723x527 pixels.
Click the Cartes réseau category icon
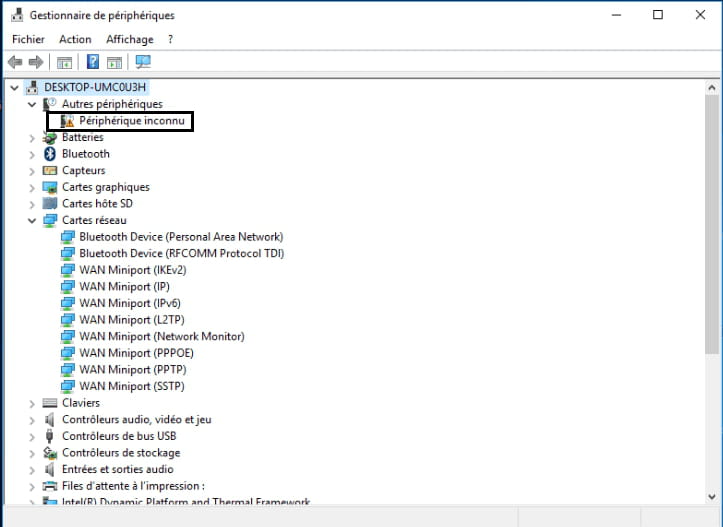click(x=50, y=220)
